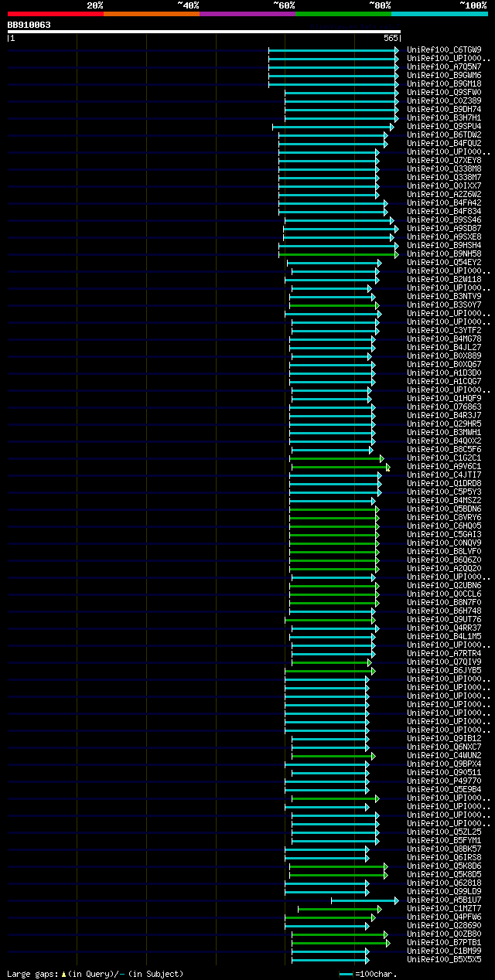
Task: Click on the UniRef100_C4JTI7 label
Action: click(444, 475)
